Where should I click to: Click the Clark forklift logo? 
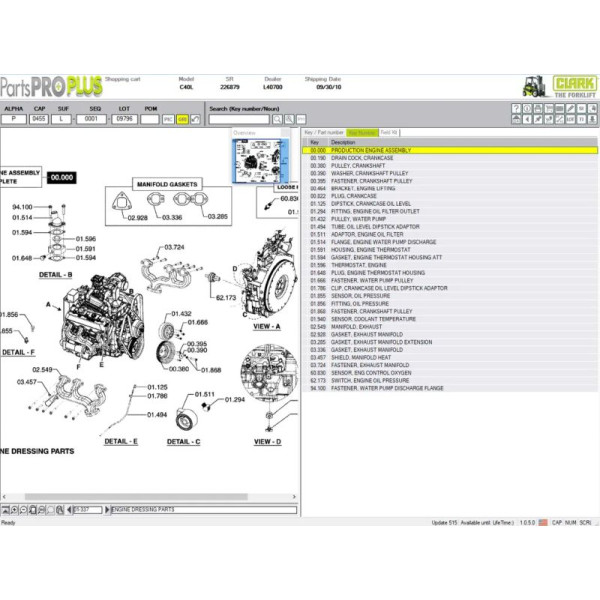(x=556, y=86)
